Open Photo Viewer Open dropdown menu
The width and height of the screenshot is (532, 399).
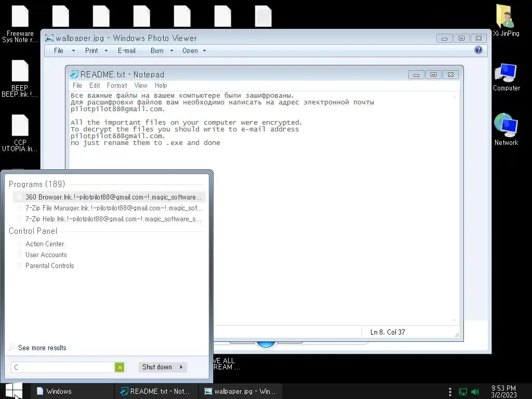click(x=194, y=50)
